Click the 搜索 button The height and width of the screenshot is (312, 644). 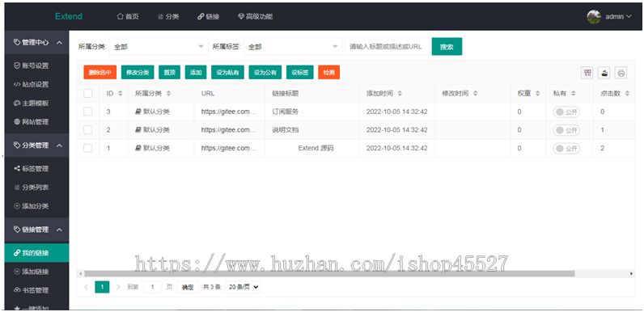[x=447, y=46]
